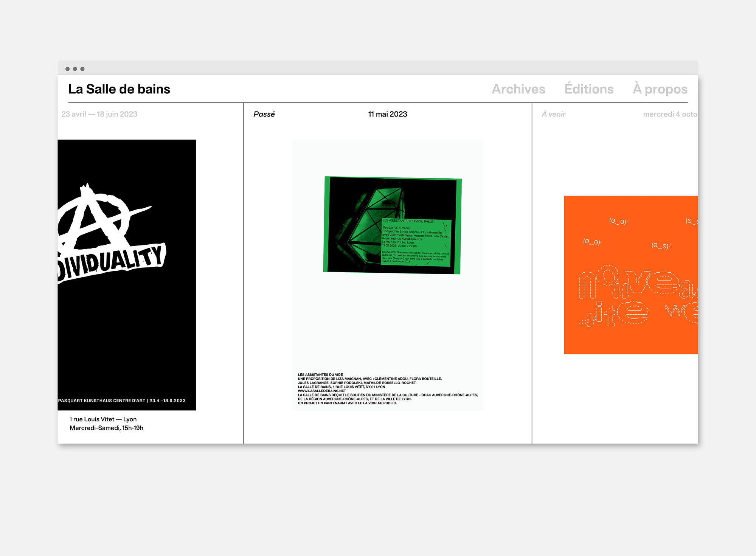Image resolution: width=756 pixels, height=556 pixels.
Task: Click the 23 avril — 18 juin 2023 dates
Action: click(99, 114)
